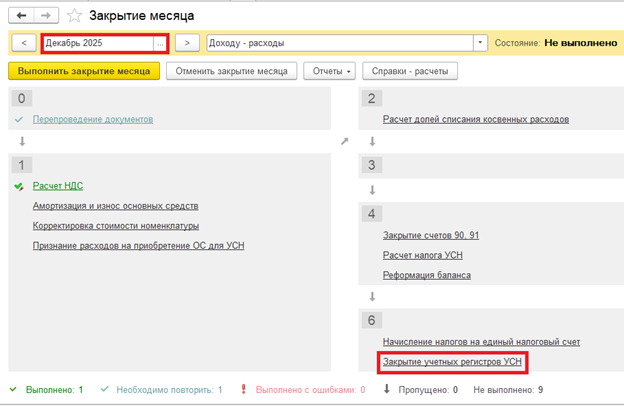Open 'Реформация баланса' operation

[x=427, y=275]
